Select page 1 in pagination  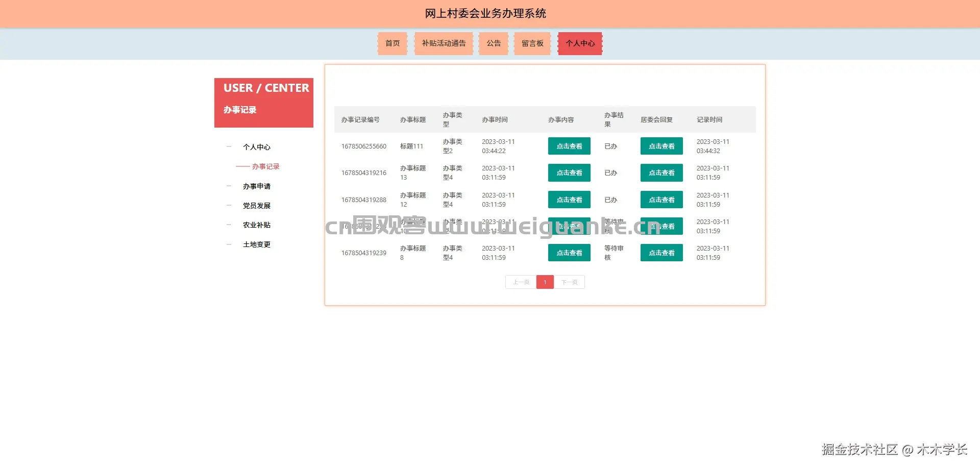click(545, 282)
